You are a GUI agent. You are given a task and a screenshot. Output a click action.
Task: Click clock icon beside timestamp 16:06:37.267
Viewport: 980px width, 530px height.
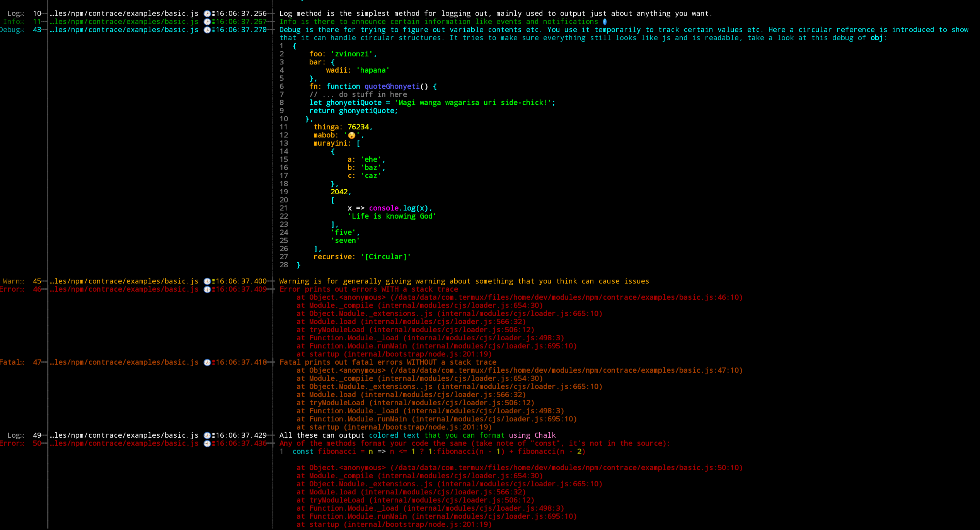(x=207, y=22)
